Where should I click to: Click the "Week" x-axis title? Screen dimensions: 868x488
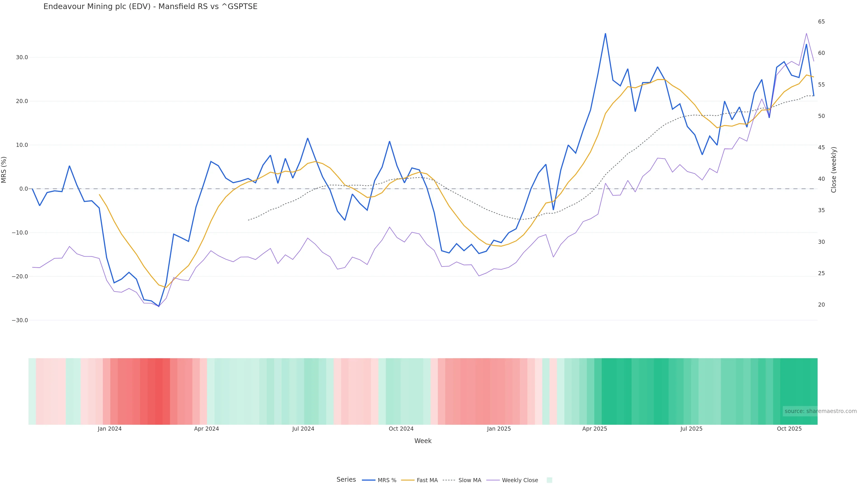(x=423, y=441)
